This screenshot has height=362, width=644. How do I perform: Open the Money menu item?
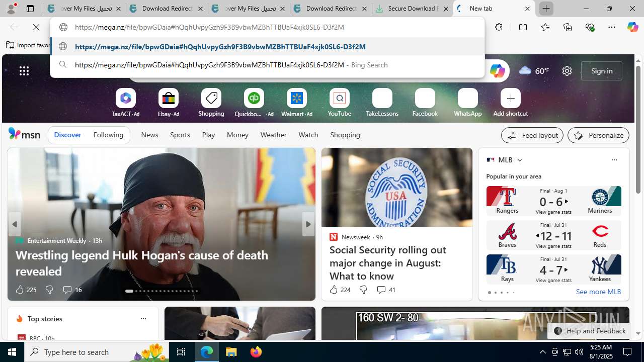pyautogui.click(x=237, y=135)
